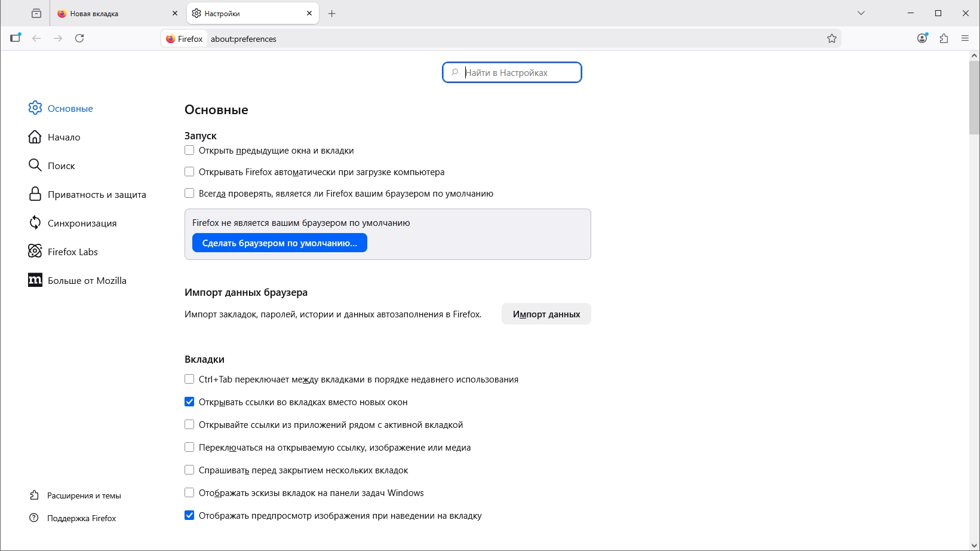
Task: Click the reload page icon
Action: [x=80, y=38]
